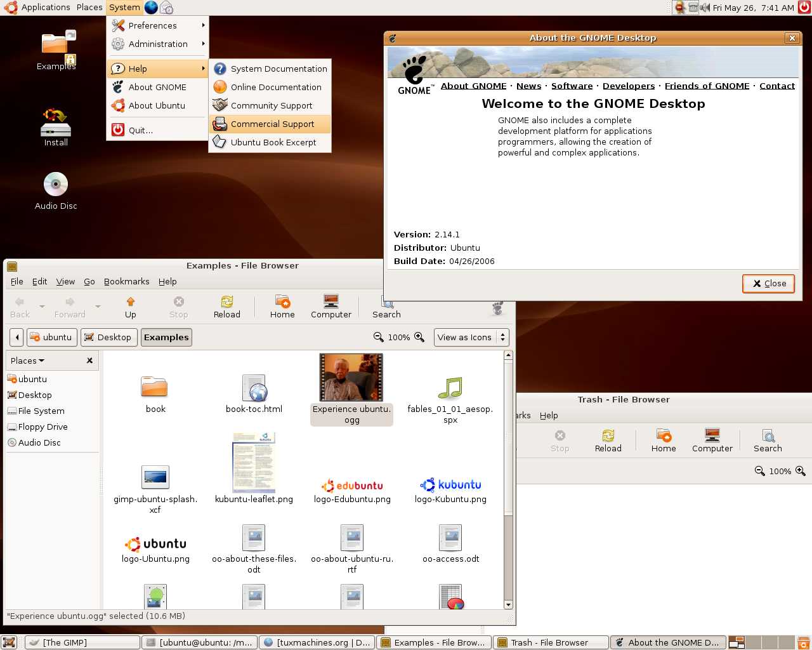Screen dimensions: 812x650
Task: Open the Evolution mail launcher in top panel
Action: [x=166, y=8]
